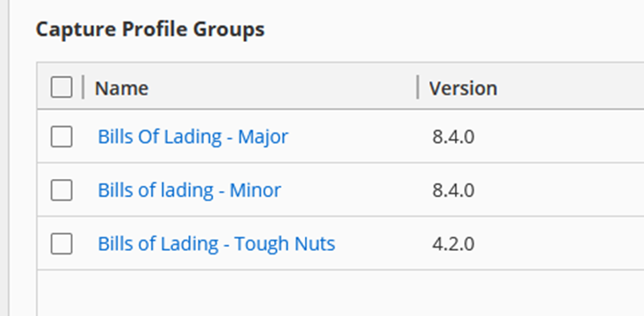The width and height of the screenshot is (644, 316).
Task: Click the divider between Name and Version columns
Action: (x=418, y=87)
